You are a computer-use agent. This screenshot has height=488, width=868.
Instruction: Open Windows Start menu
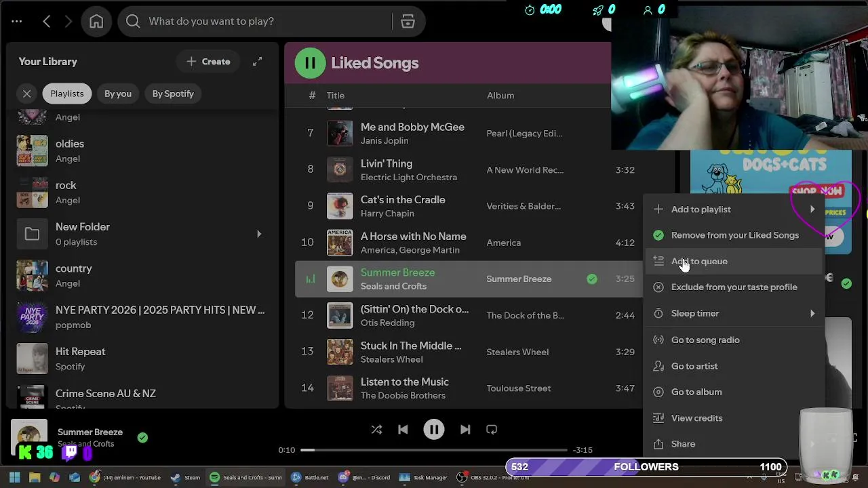click(14, 477)
